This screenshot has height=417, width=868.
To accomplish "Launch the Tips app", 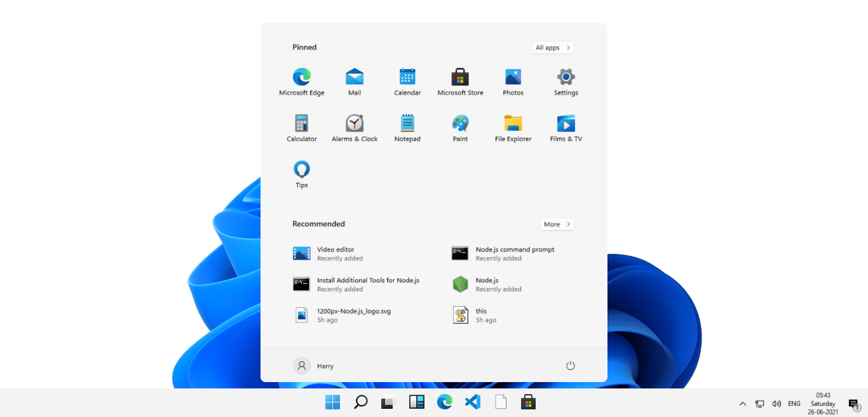I will click(301, 169).
